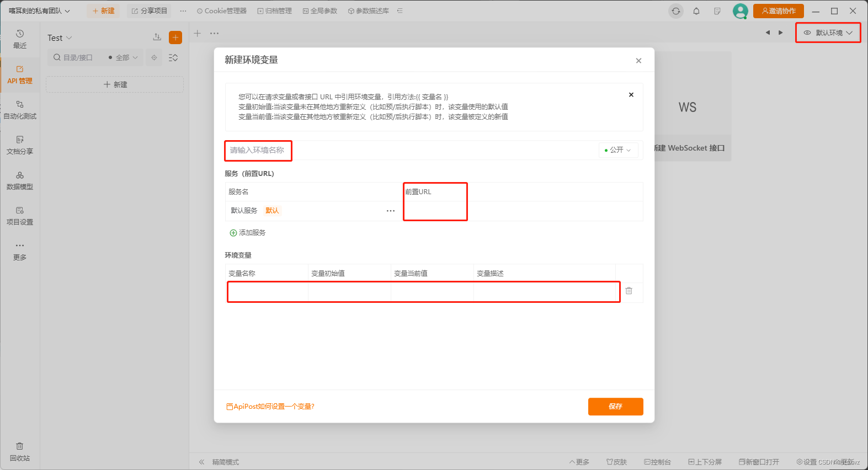Screen dimensions: 868x470
Task: Open the 全部 filter dropdown
Action: point(123,57)
